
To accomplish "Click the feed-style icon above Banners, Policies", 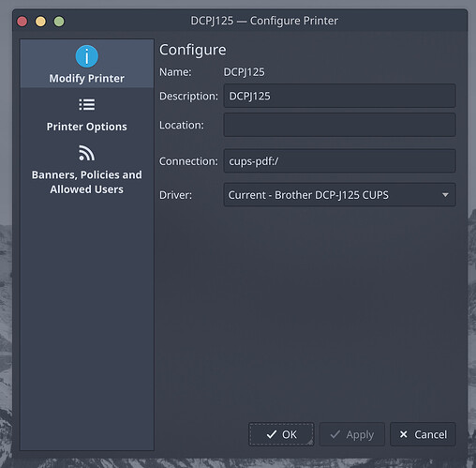I will click(86, 153).
